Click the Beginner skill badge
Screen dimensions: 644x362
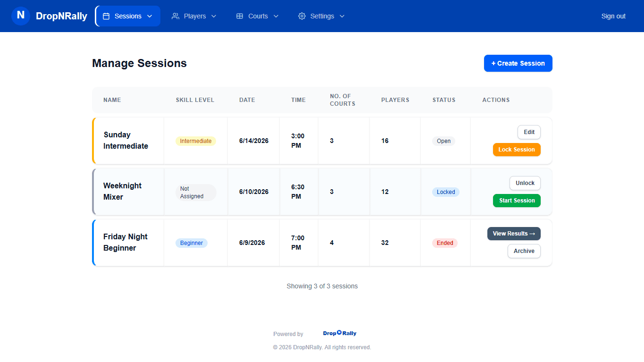[x=192, y=243]
